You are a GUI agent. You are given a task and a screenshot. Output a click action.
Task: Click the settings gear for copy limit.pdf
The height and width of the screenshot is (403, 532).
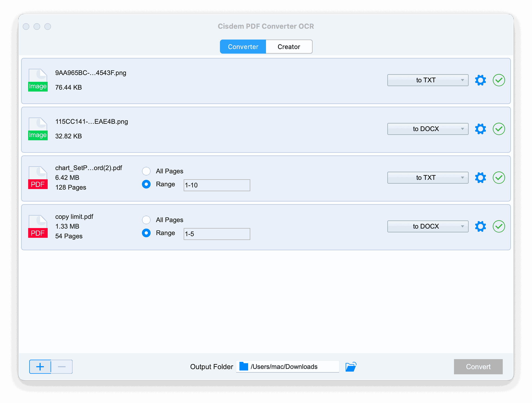point(480,226)
